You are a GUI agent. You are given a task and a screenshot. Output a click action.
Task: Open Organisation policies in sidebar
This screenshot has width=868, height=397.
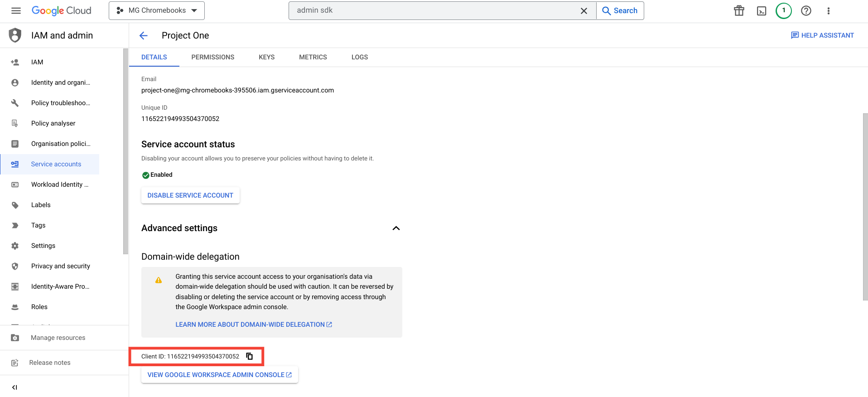50,144
